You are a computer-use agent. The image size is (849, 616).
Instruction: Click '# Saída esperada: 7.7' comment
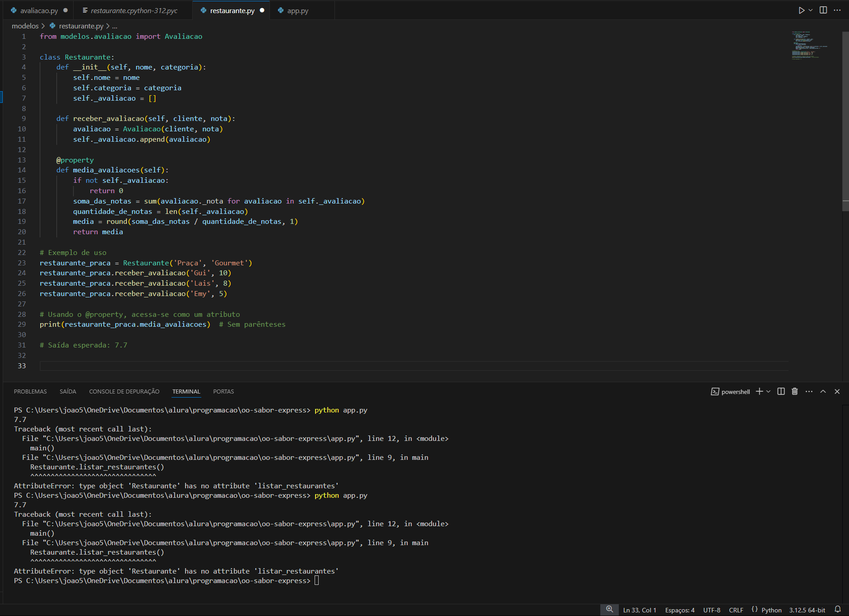click(x=84, y=345)
